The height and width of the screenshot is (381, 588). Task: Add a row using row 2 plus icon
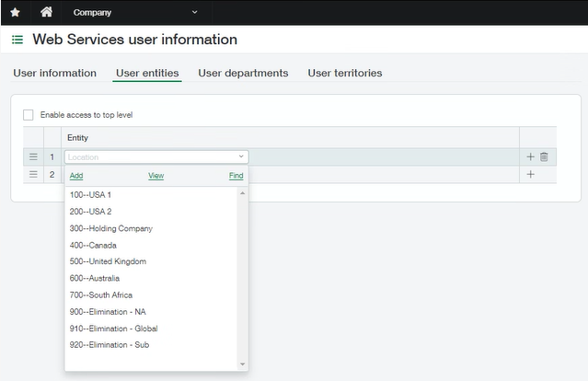point(530,174)
